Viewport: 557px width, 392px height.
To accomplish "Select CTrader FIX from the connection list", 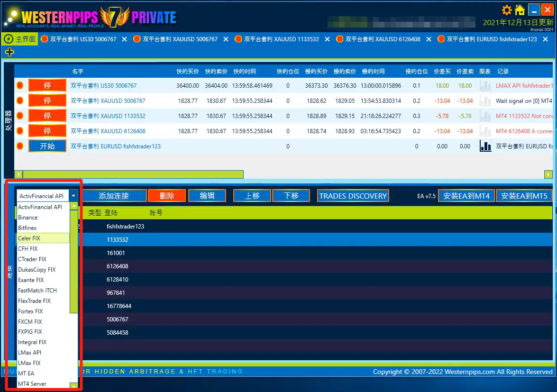I will (x=43, y=259).
